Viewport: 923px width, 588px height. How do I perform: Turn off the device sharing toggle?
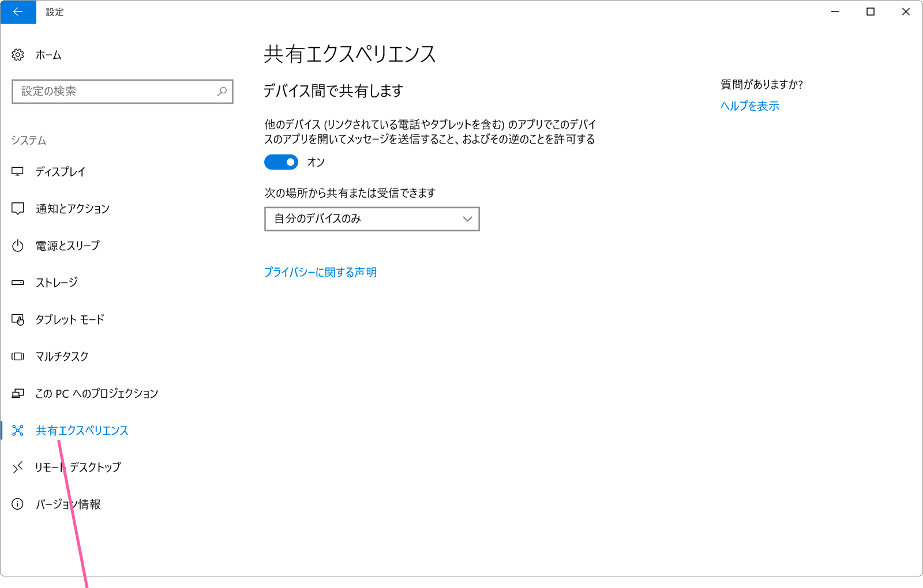click(282, 162)
